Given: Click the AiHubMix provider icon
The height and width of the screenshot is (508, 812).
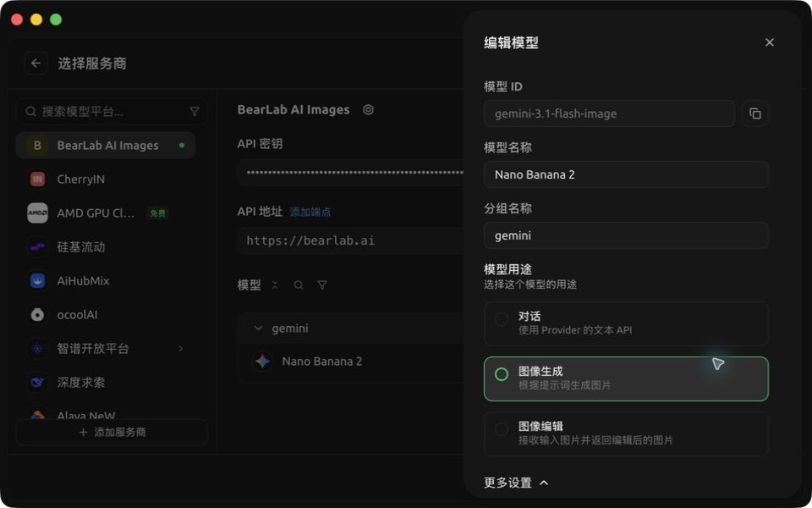Looking at the screenshot, I should click(x=37, y=281).
